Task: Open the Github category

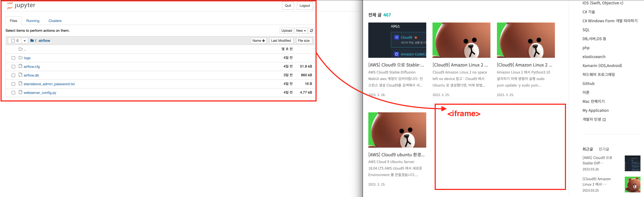Action: click(588, 84)
